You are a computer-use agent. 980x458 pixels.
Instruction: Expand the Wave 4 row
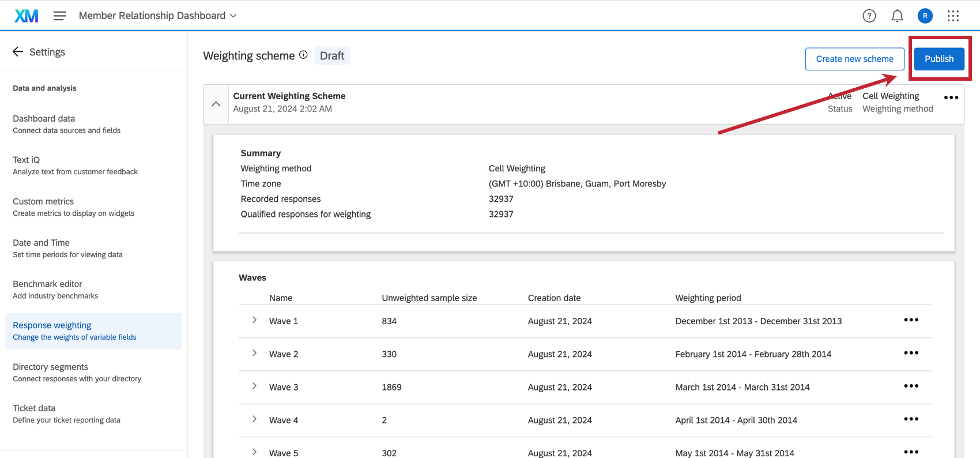(254, 419)
